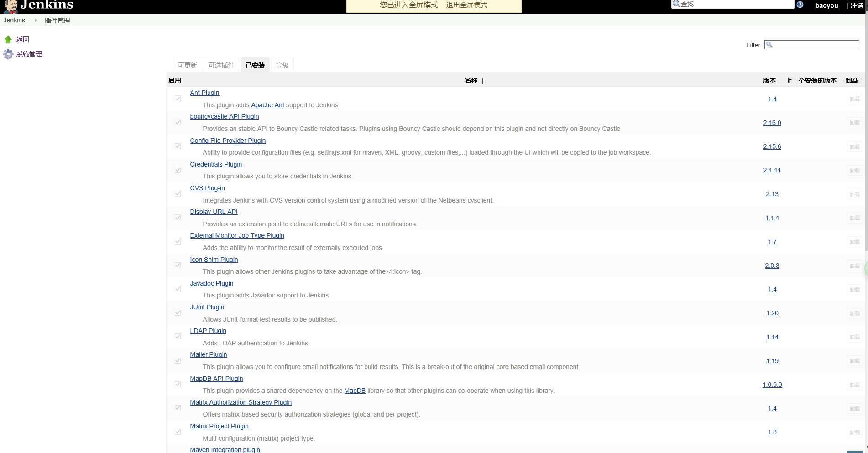Image resolution: width=868 pixels, height=453 pixels.
Task: Click the sort arrow beside 名称
Action: coord(482,81)
